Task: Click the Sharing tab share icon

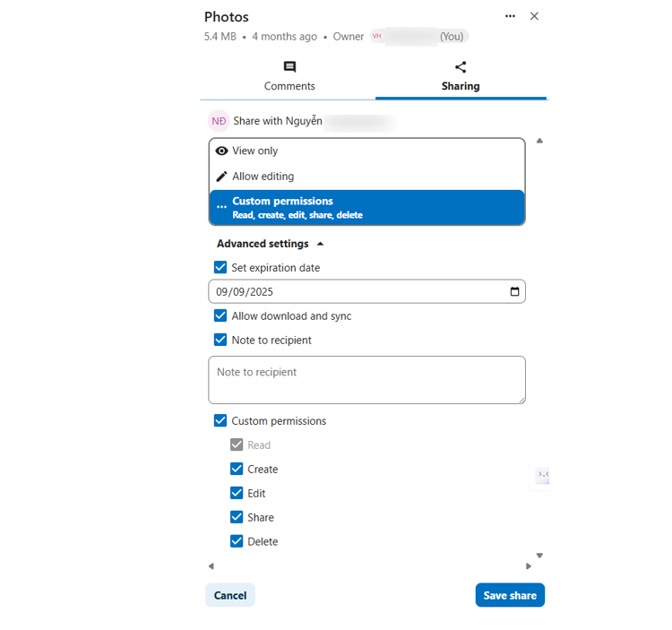Action: point(461,67)
